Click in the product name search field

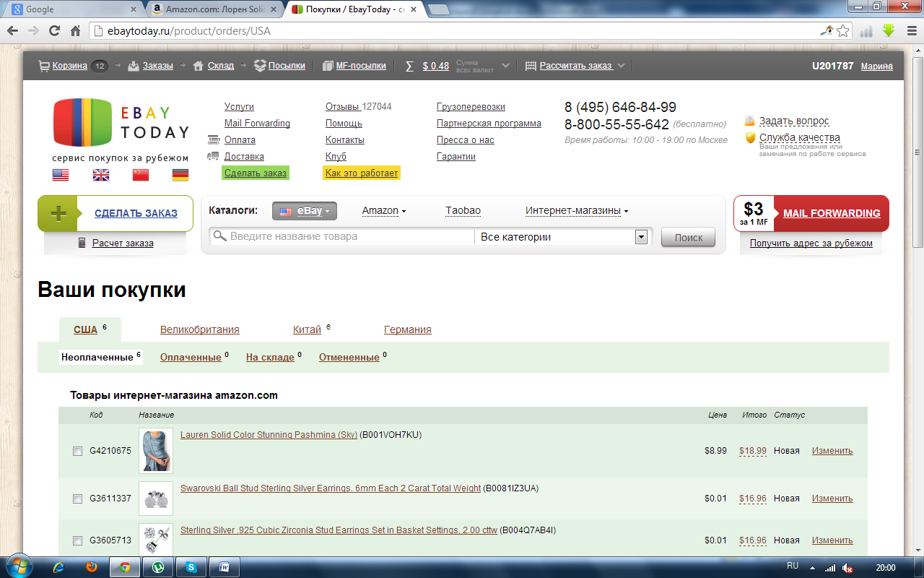click(341, 236)
